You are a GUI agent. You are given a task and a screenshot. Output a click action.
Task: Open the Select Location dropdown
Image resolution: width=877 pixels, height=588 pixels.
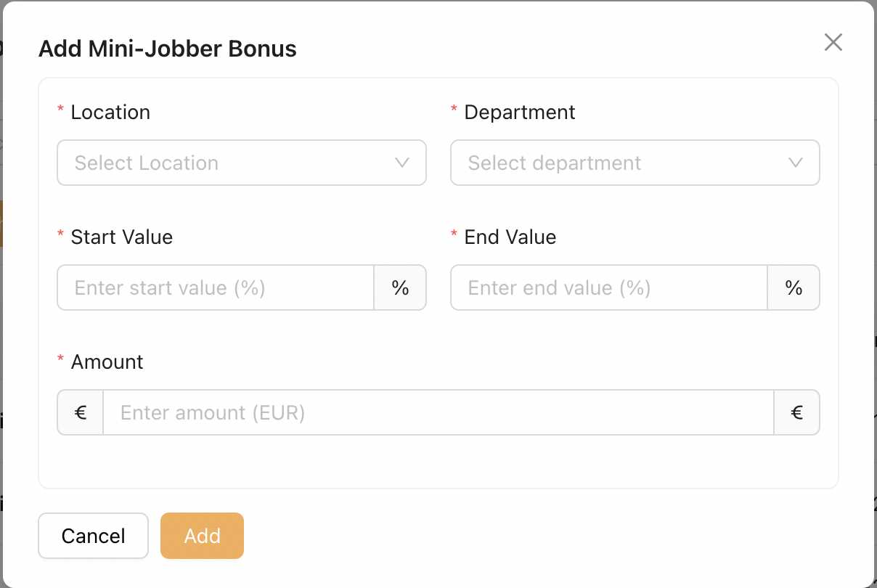pos(232,163)
